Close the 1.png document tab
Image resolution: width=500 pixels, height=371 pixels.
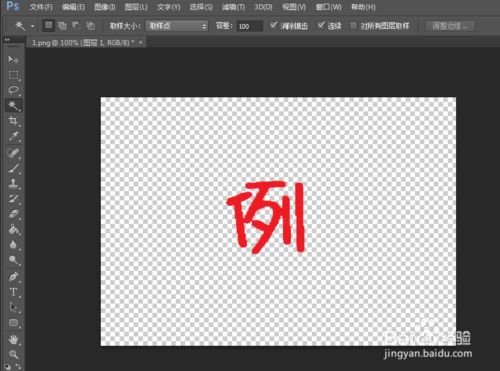coord(141,42)
